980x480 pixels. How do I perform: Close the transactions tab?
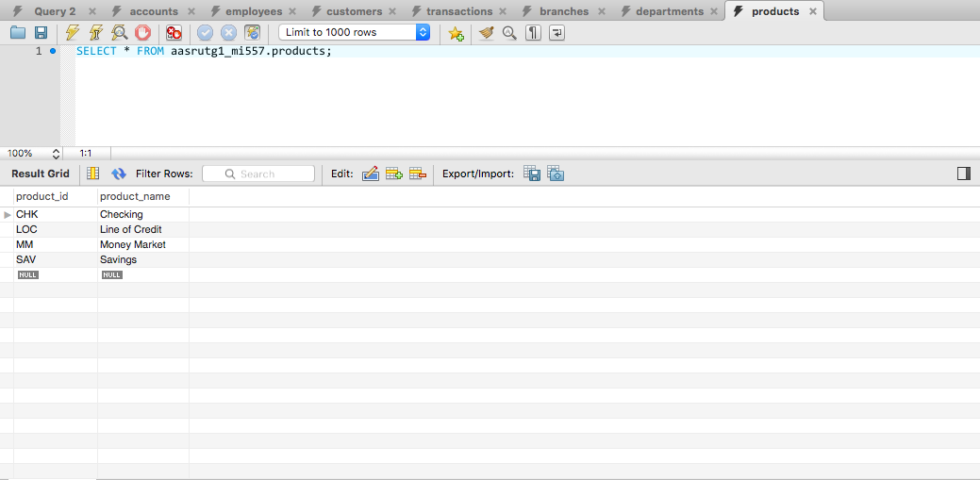point(503,11)
